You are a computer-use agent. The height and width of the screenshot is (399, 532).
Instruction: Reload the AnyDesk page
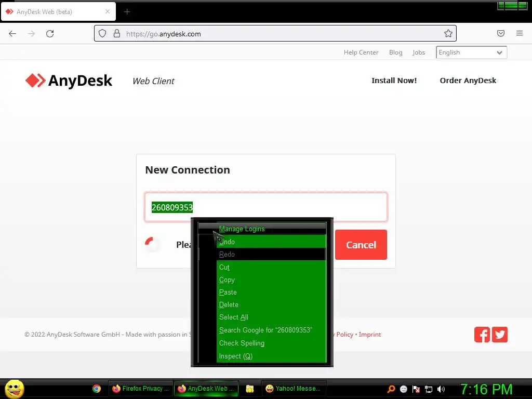coord(50,34)
